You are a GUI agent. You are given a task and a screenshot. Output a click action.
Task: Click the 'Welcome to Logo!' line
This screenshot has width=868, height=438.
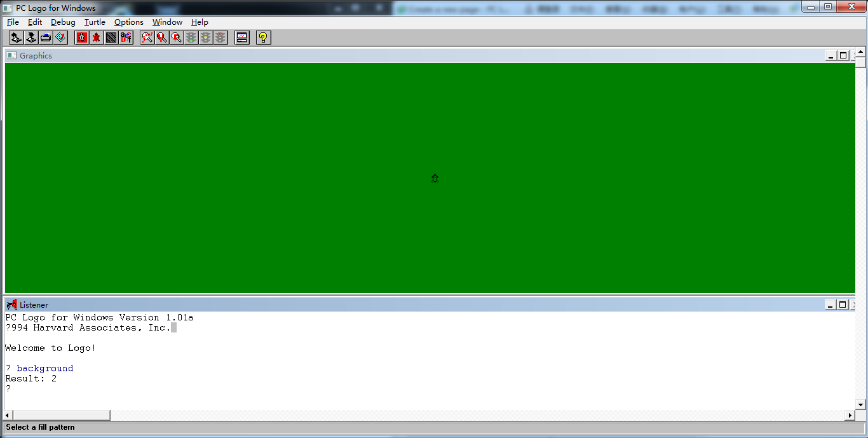[x=50, y=348]
